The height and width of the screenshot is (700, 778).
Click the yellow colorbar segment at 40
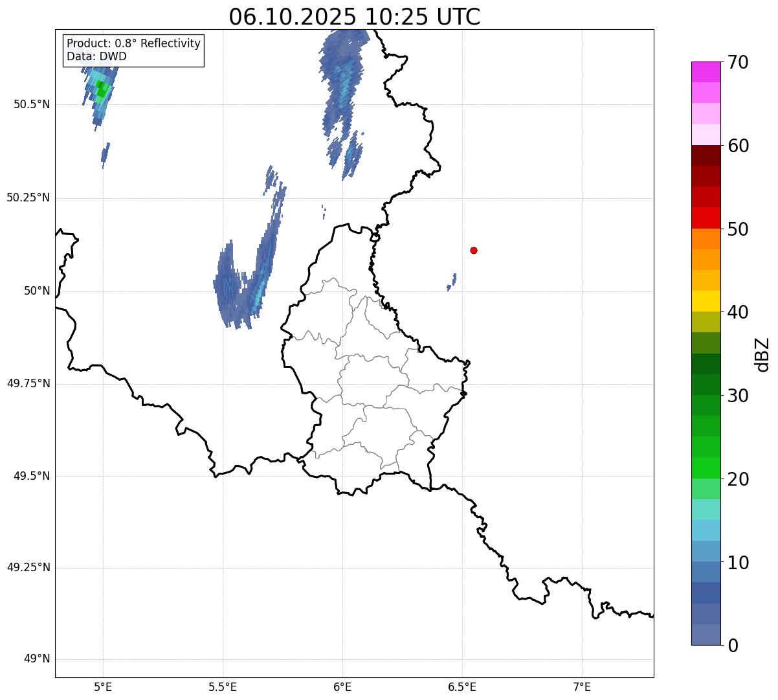pyautogui.click(x=706, y=301)
